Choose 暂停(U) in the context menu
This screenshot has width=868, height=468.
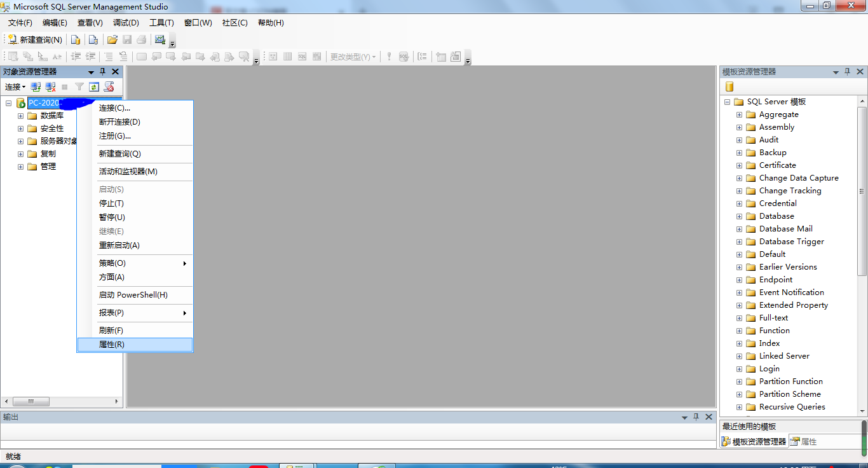point(135,217)
